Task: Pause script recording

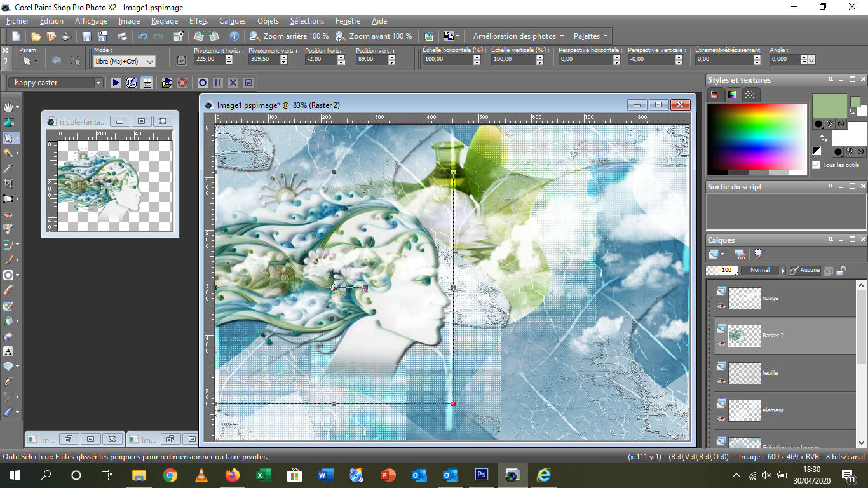Action: click(x=218, y=83)
